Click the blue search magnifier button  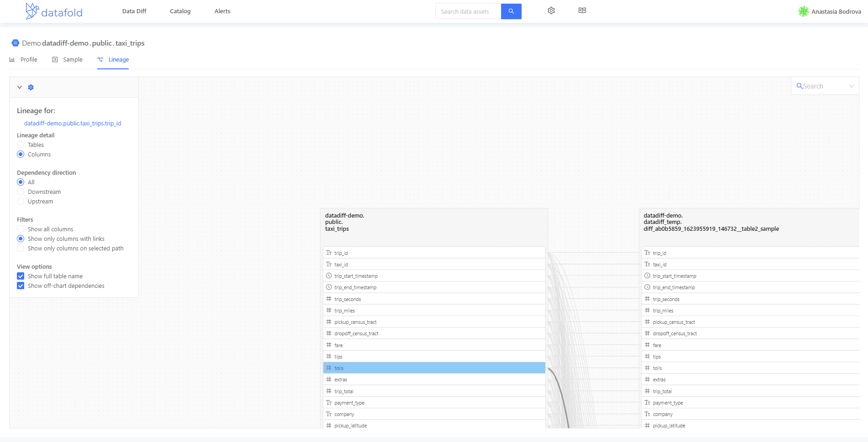point(511,11)
